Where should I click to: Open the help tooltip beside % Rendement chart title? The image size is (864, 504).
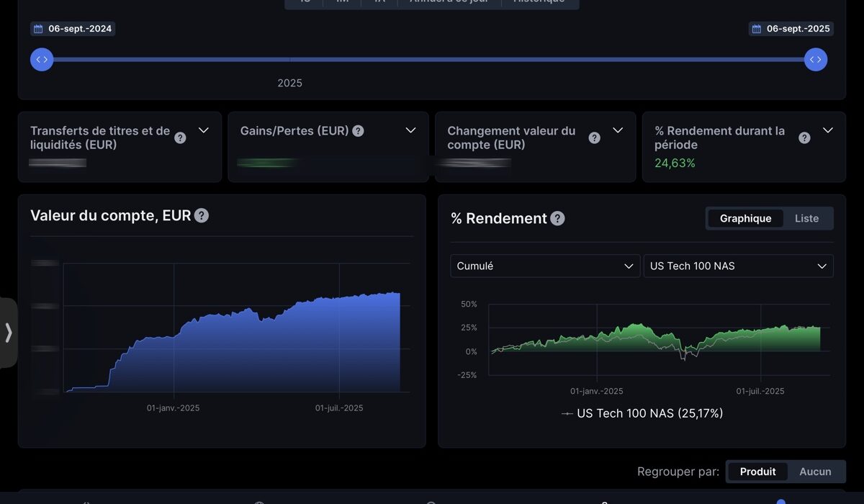(x=557, y=218)
